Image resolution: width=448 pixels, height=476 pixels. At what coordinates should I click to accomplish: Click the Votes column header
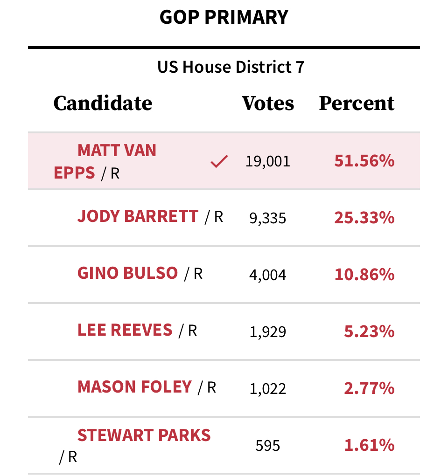pyautogui.click(x=268, y=103)
